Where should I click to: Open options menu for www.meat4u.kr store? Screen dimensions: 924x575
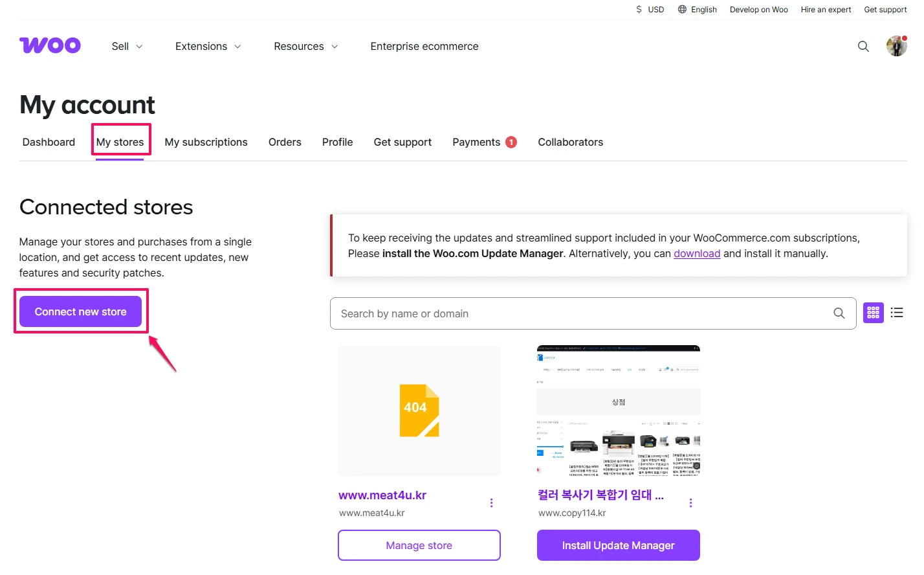tap(491, 502)
